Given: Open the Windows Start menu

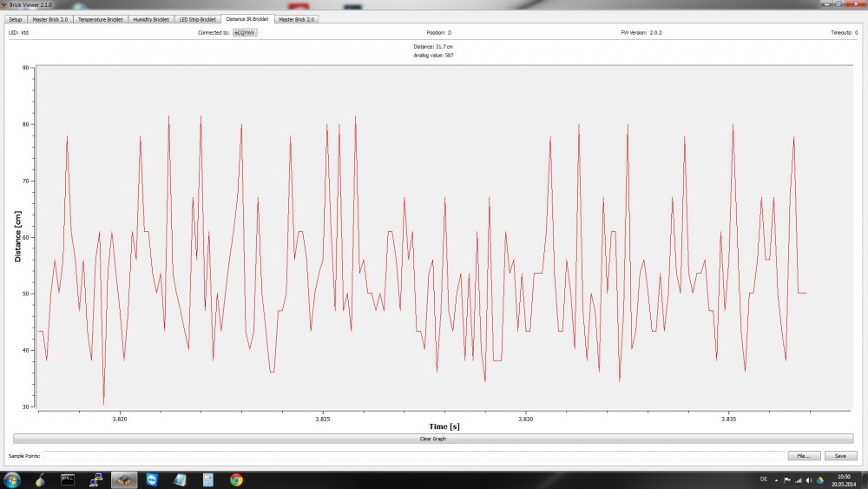Looking at the screenshot, I should [12, 479].
